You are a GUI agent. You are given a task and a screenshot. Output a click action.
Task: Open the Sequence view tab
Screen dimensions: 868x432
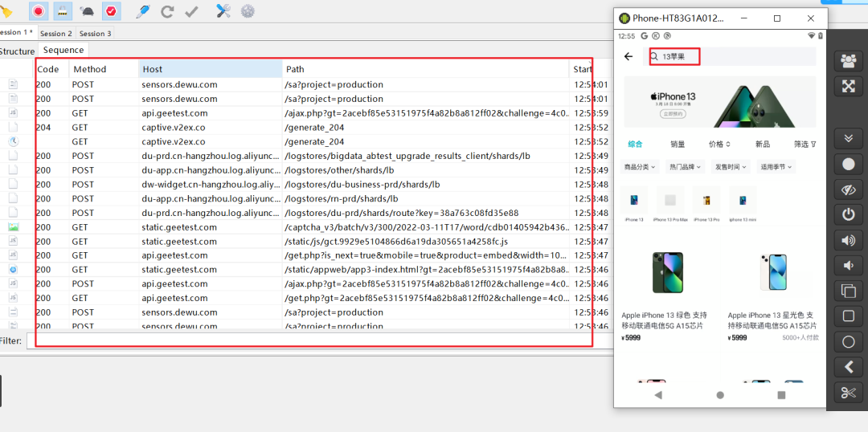point(63,50)
